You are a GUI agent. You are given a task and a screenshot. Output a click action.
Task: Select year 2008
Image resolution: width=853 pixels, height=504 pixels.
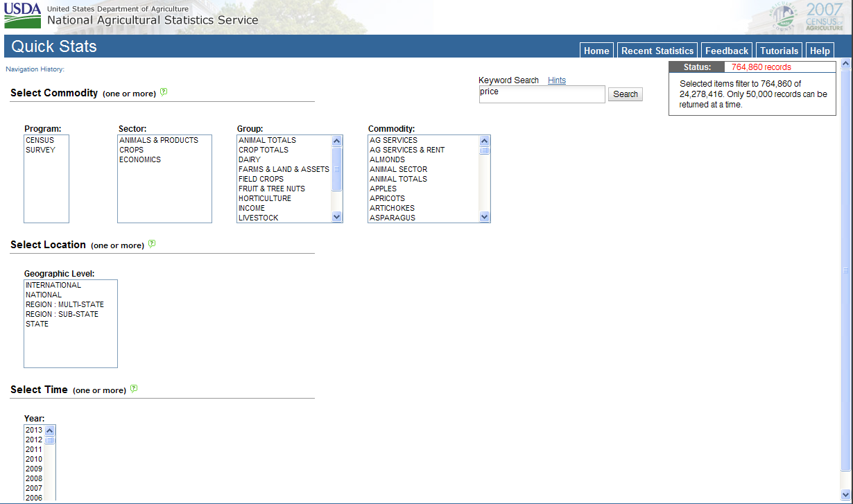[x=34, y=478]
